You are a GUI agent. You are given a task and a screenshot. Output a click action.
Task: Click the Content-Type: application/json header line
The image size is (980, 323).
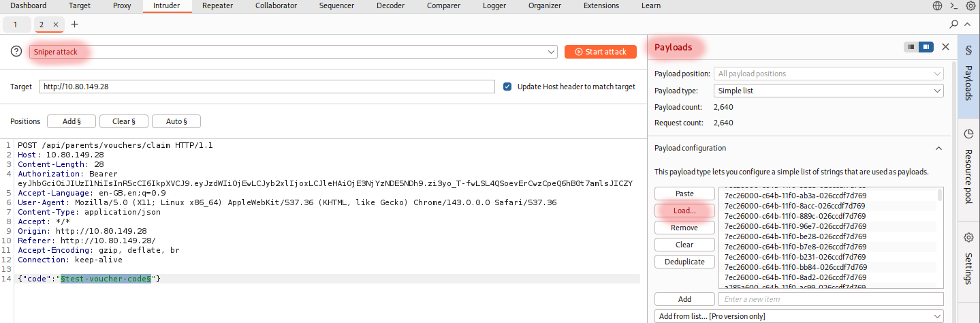pos(91,212)
